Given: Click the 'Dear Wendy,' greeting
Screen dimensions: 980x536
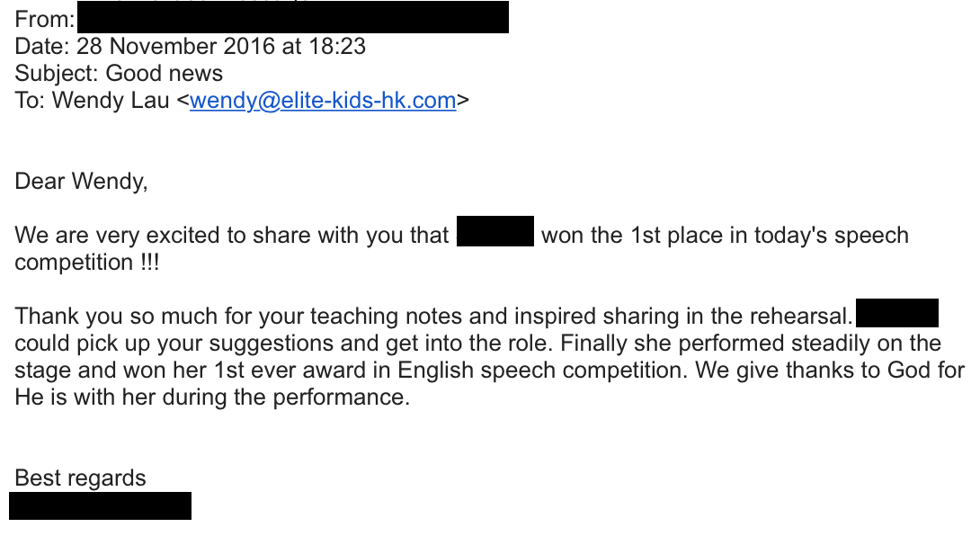Looking at the screenshot, I should (x=81, y=182).
